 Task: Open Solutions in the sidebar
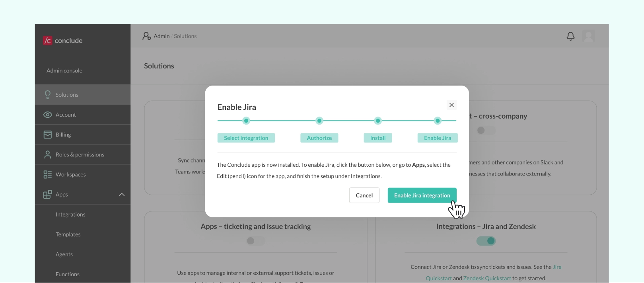83,95
